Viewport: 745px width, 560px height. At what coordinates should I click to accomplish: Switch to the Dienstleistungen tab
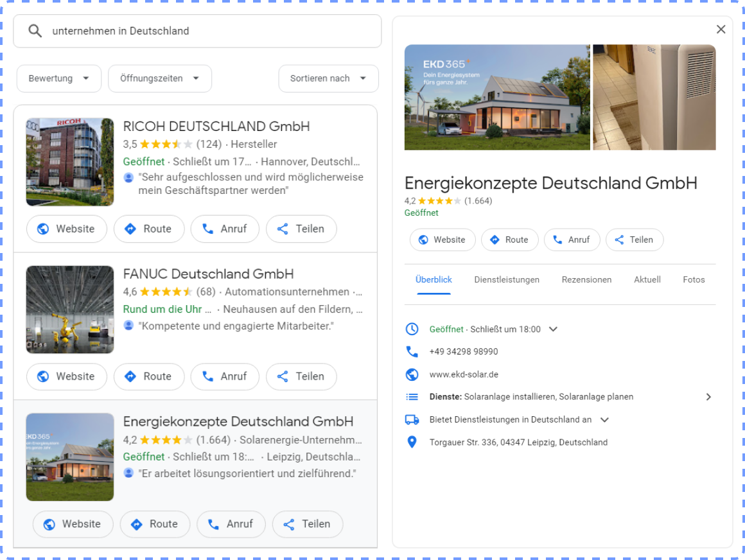(507, 279)
